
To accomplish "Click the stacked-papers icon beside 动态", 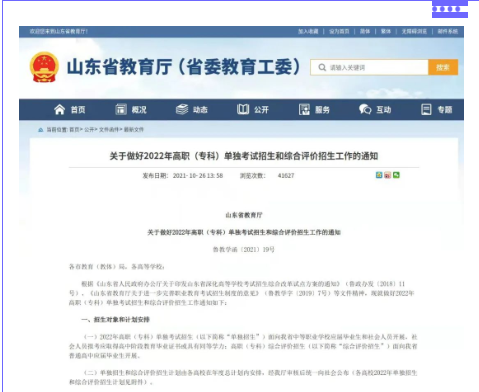I will 182,109.
